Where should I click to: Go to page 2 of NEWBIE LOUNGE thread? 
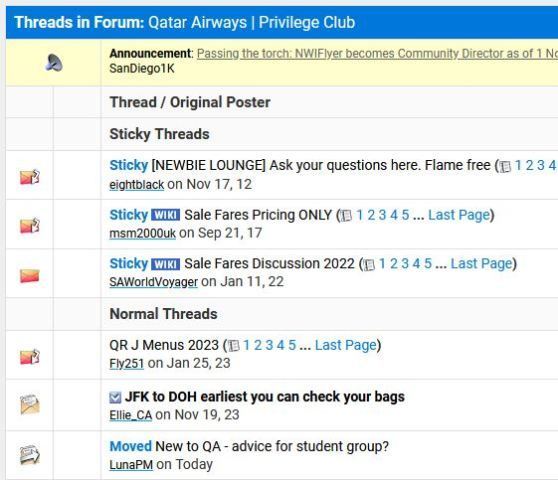[x=530, y=165]
